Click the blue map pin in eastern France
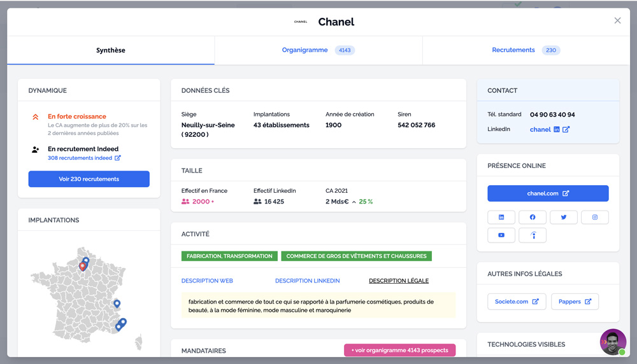637x364 pixels. click(x=117, y=303)
